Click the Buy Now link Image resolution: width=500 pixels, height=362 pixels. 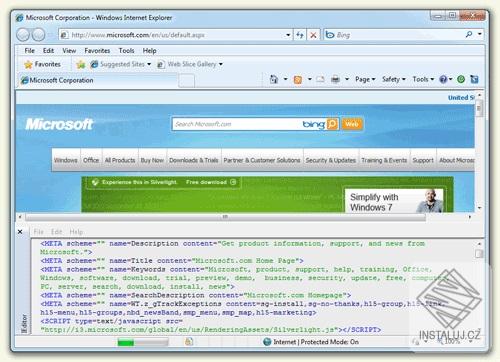point(152,160)
